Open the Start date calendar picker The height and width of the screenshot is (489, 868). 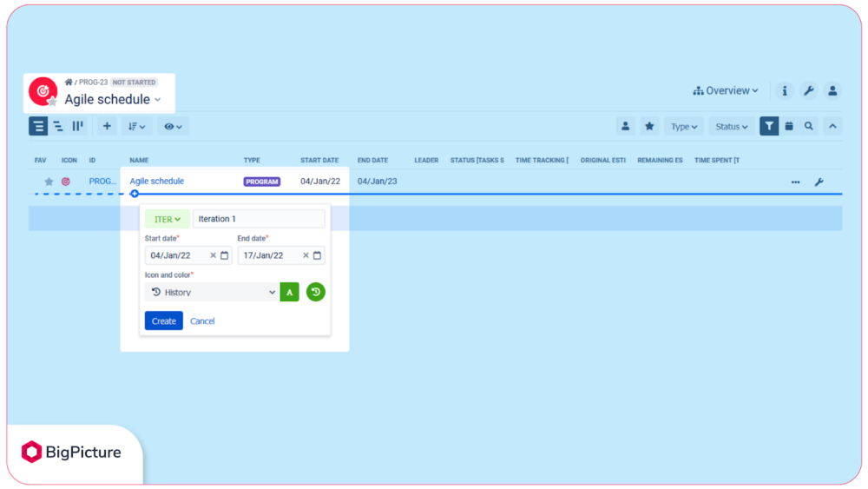click(x=224, y=255)
